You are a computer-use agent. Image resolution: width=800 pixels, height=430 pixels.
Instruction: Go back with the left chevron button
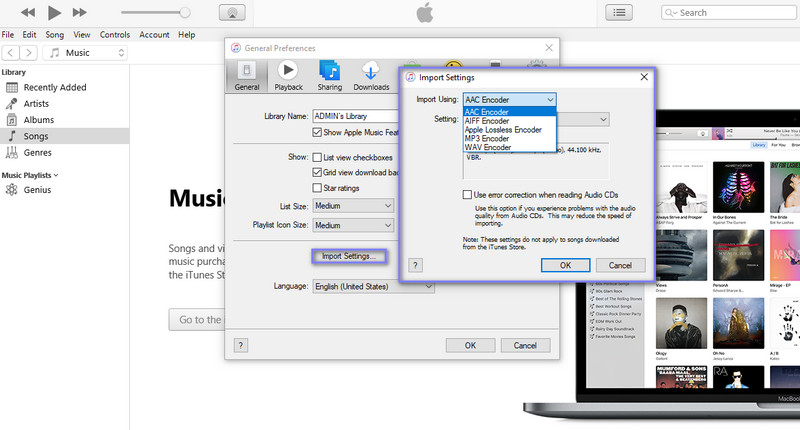[x=11, y=53]
